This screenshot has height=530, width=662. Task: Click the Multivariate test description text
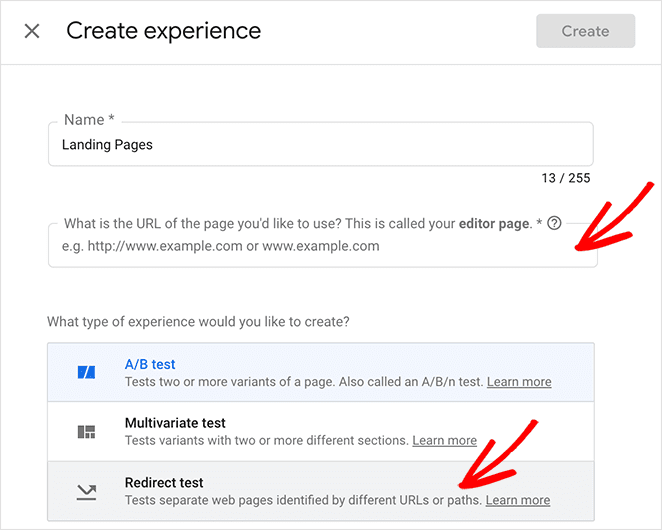(x=267, y=440)
